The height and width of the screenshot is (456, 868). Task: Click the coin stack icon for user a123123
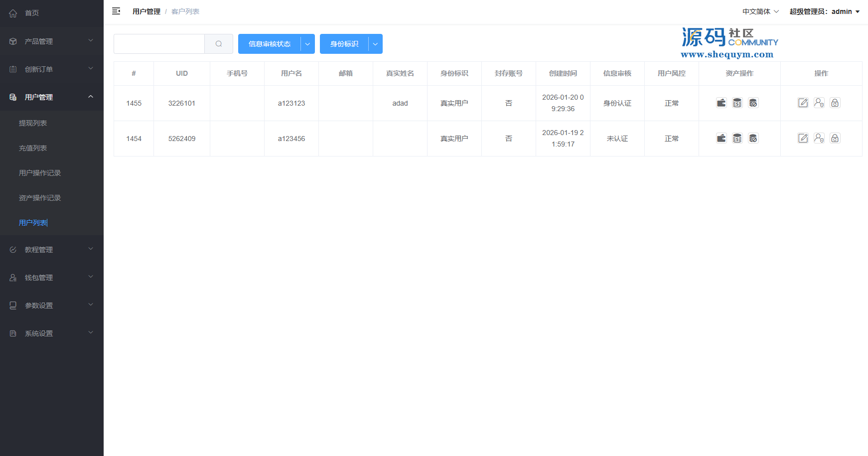737,103
